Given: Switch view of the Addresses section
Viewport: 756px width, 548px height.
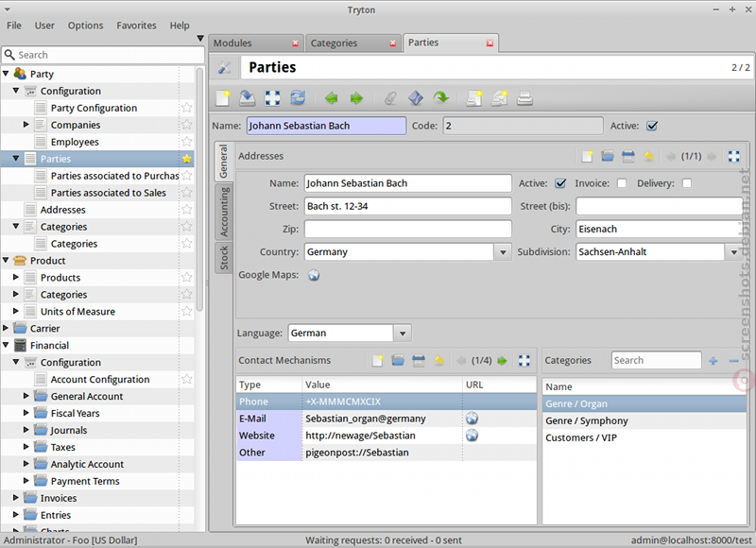Looking at the screenshot, I should click(734, 156).
